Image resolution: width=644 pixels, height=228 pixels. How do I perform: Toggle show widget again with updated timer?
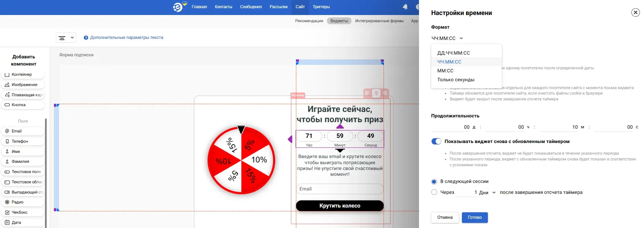pos(436,142)
